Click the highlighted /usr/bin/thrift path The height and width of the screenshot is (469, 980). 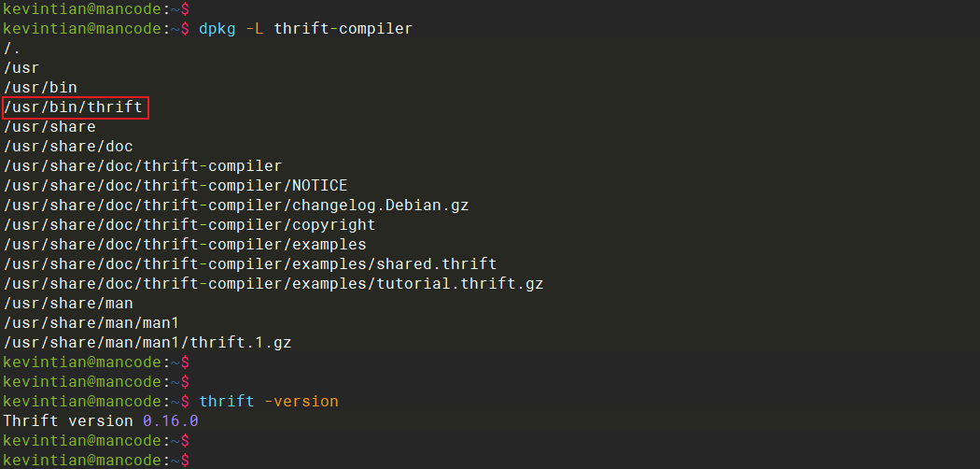pyautogui.click(x=75, y=107)
